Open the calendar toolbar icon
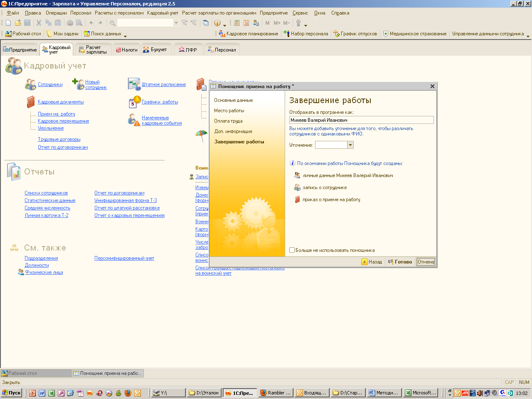 (246, 23)
